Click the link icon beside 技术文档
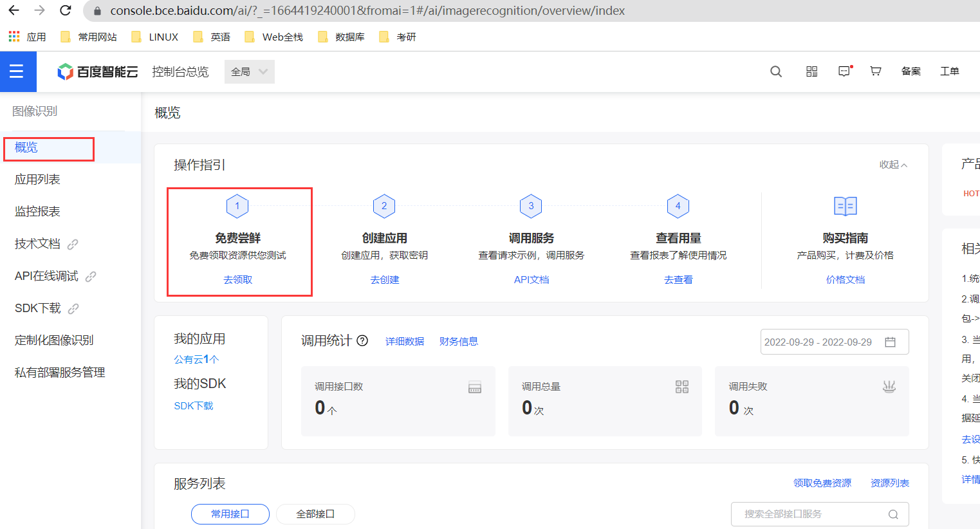 (x=73, y=244)
